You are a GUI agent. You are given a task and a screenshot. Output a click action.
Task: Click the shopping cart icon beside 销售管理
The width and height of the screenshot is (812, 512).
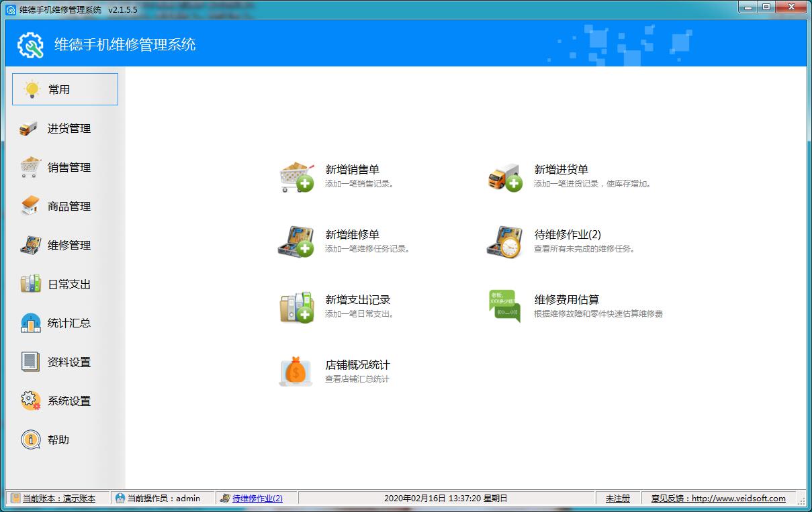pyautogui.click(x=30, y=167)
